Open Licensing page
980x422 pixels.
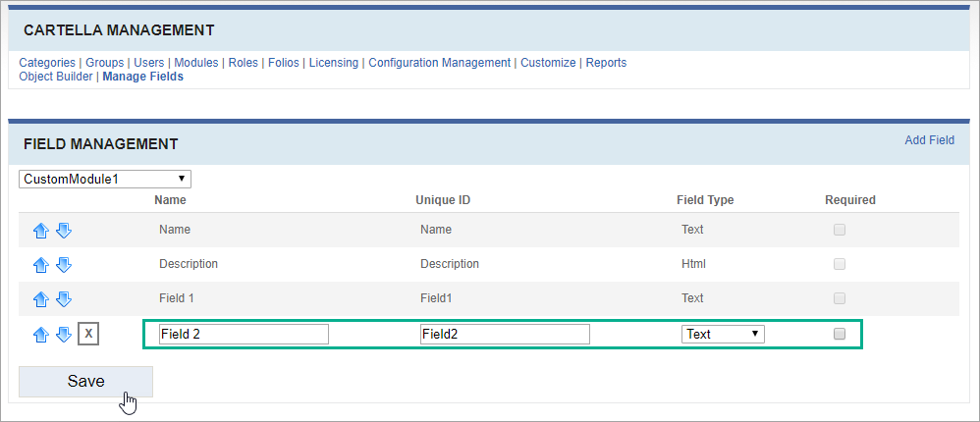(x=334, y=63)
